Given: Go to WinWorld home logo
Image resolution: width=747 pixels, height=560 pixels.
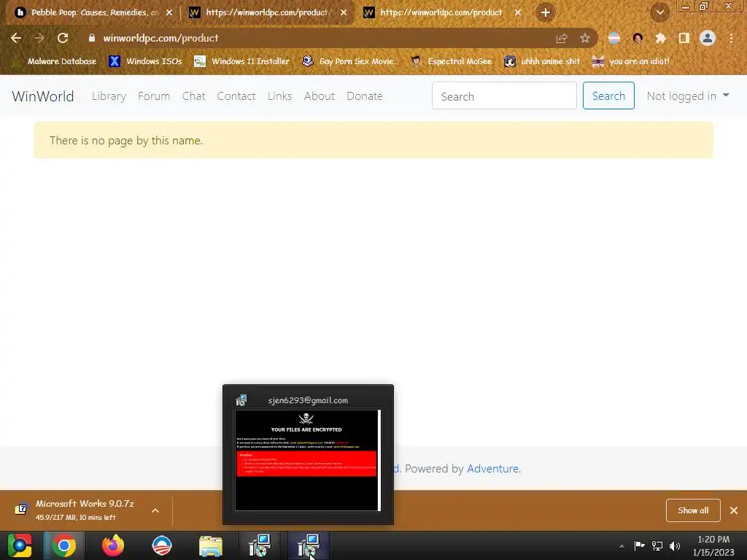Looking at the screenshot, I should [x=43, y=96].
